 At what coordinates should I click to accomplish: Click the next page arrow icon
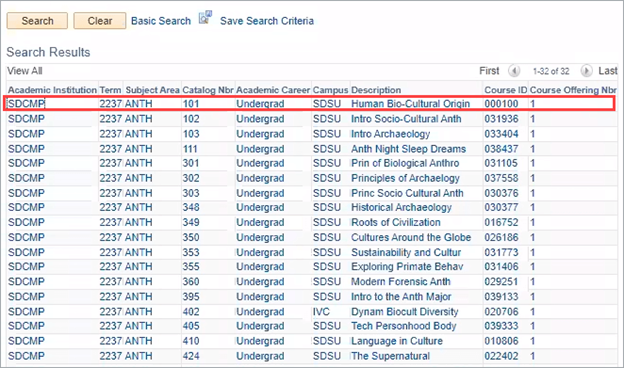[586, 71]
